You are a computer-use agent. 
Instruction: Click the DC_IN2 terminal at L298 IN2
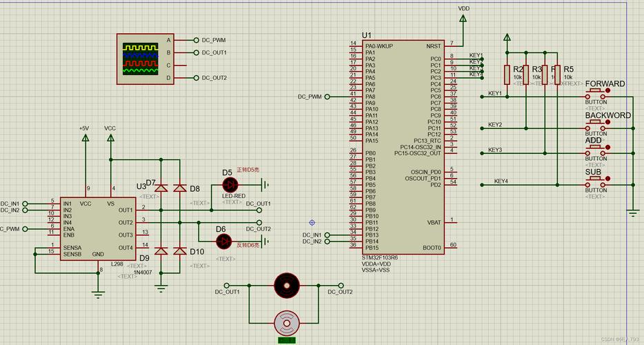[25, 210]
